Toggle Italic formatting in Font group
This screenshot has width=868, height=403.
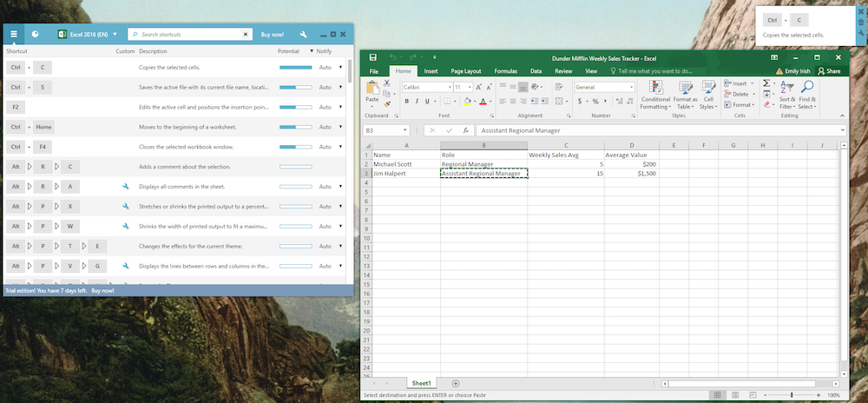[417, 102]
